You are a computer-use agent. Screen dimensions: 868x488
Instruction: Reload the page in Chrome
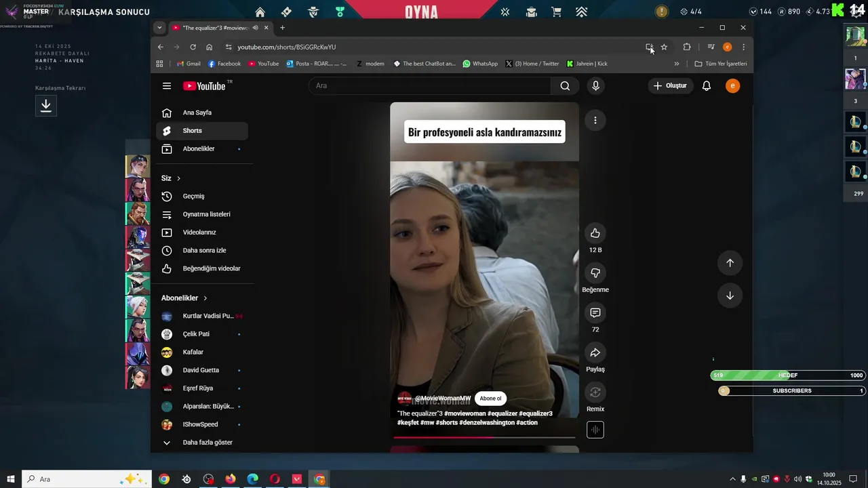click(x=193, y=47)
